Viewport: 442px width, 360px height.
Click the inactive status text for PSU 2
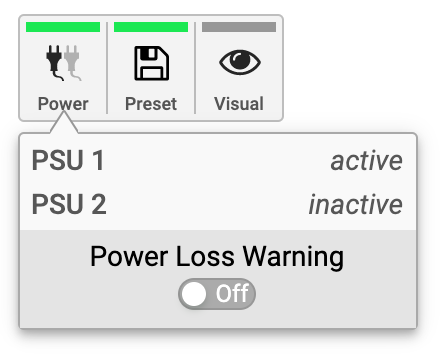click(x=356, y=204)
